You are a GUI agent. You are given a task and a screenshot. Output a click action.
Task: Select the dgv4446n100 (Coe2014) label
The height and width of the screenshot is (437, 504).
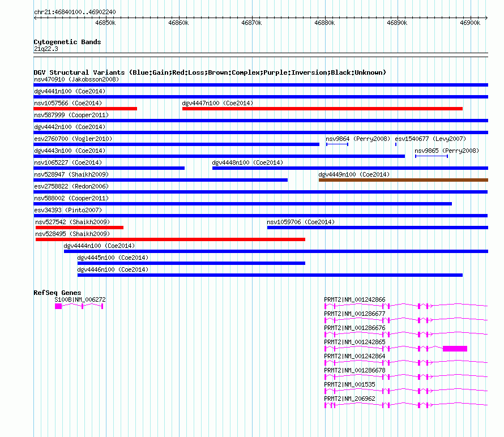(113, 269)
